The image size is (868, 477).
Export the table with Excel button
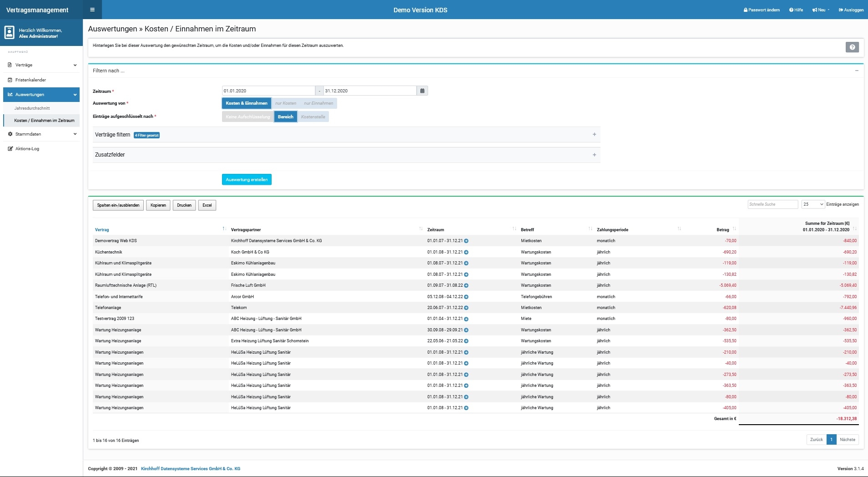207,205
